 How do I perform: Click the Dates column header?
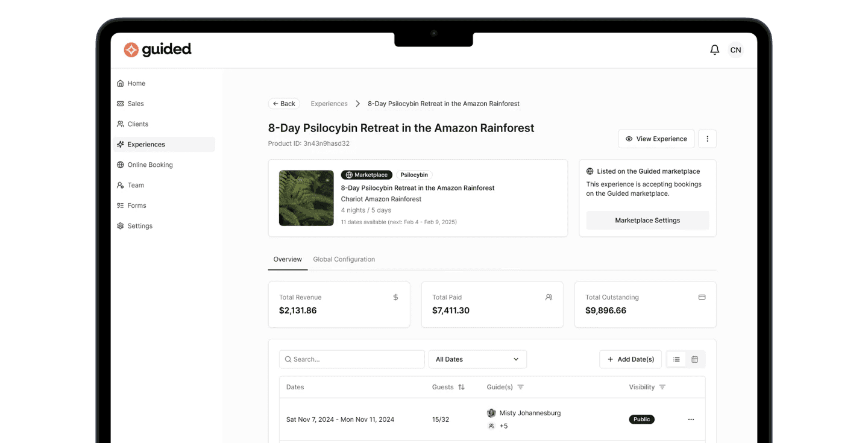(x=295, y=387)
